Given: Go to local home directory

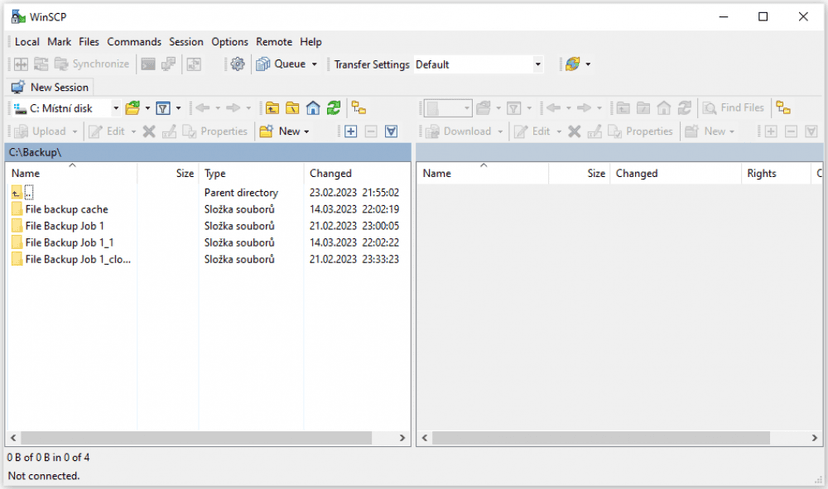Looking at the screenshot, I should point(313,108).
